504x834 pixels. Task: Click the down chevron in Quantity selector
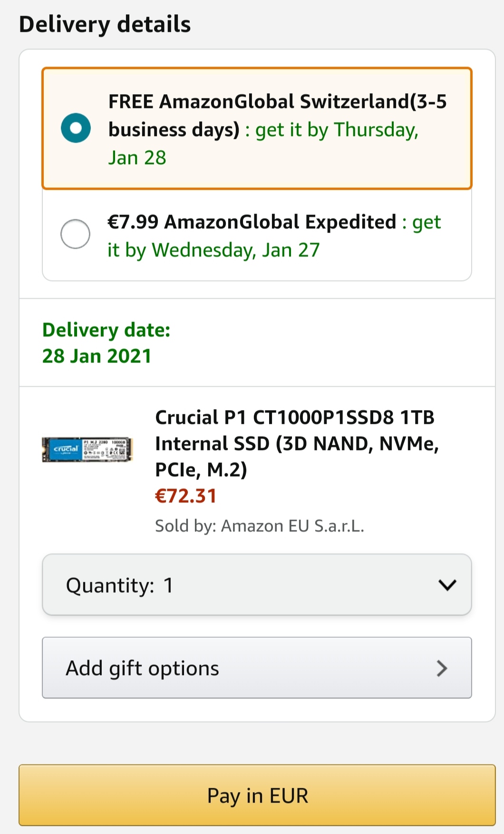click(447, 585)
